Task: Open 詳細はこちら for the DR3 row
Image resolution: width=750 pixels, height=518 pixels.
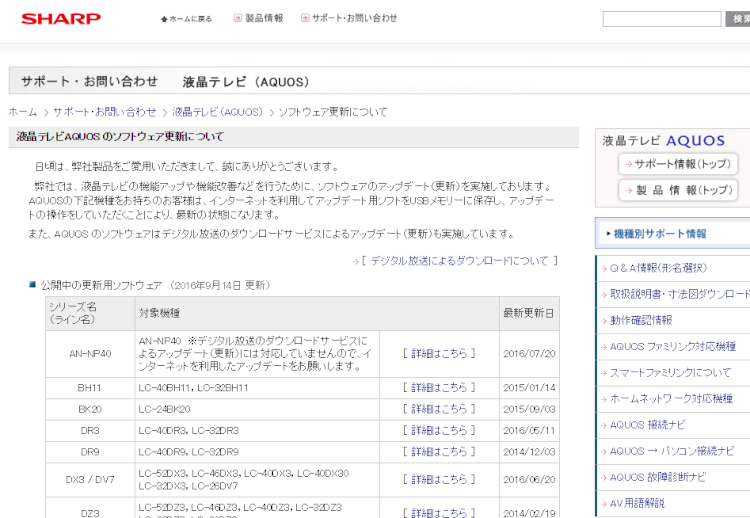Action: [x=439, y=430]
